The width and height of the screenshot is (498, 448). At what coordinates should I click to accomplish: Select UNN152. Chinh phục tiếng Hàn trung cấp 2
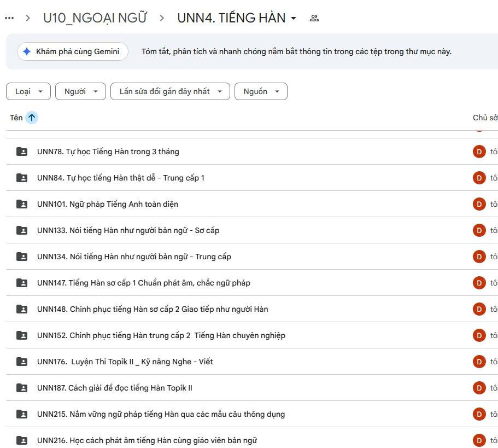pyautogui.click(x=161, y=335)
